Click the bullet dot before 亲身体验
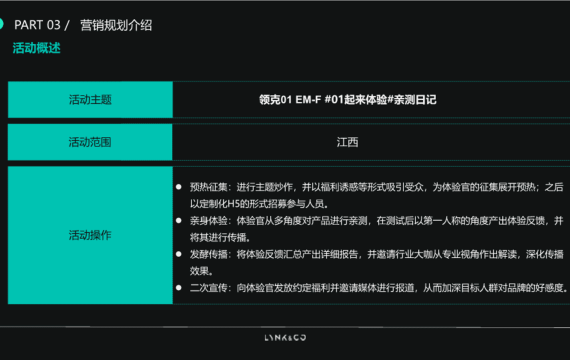This screenshot has height=360, width=570. click(x=178, y=220)
